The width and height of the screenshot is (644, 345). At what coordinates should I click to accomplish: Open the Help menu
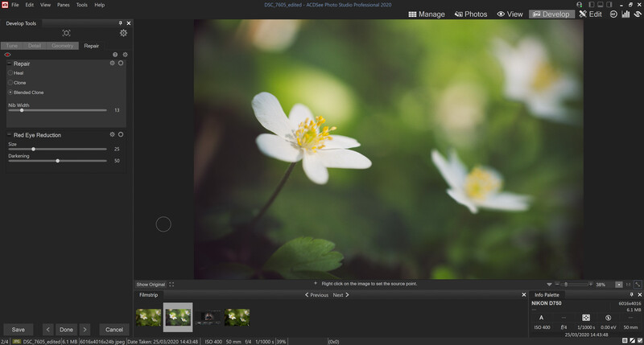[x=99, y=5]
